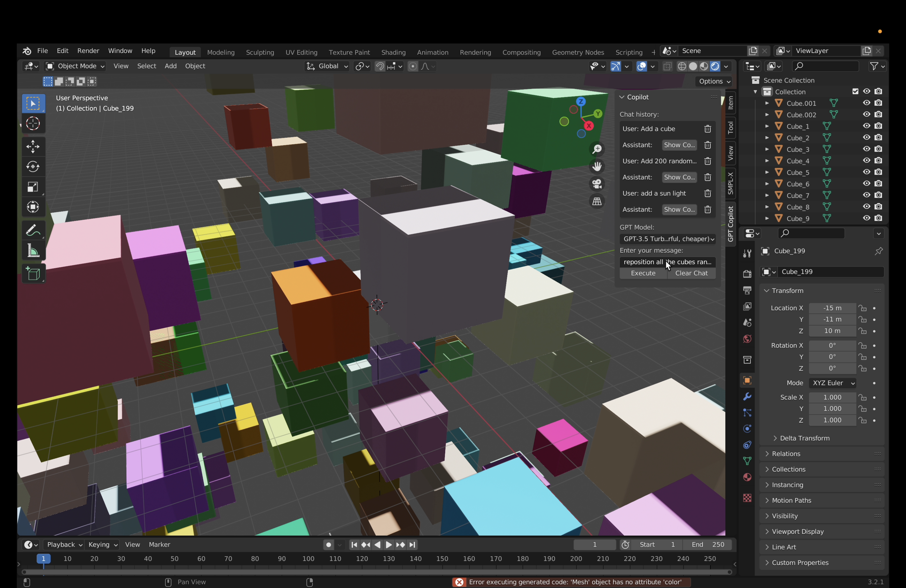906x588 pixels.
Task: Select the Add Cube tool
Action: (x=33, y=274)
